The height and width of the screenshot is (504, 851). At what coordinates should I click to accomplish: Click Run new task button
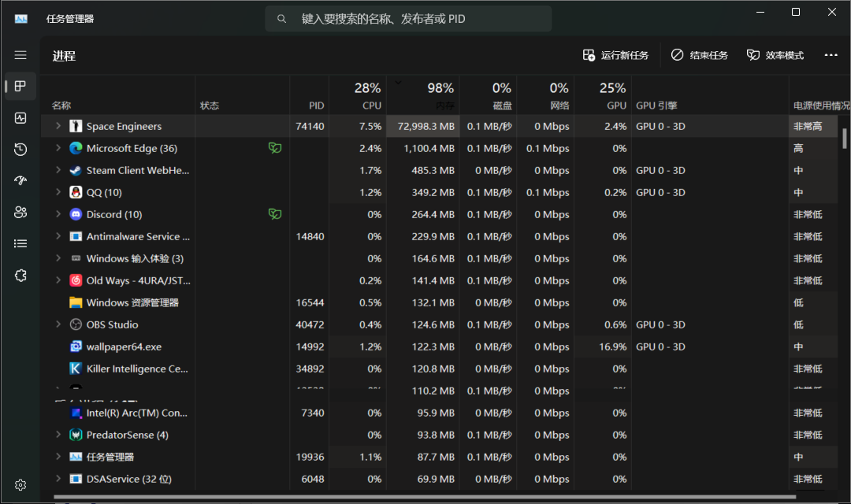tap(616, 55)
